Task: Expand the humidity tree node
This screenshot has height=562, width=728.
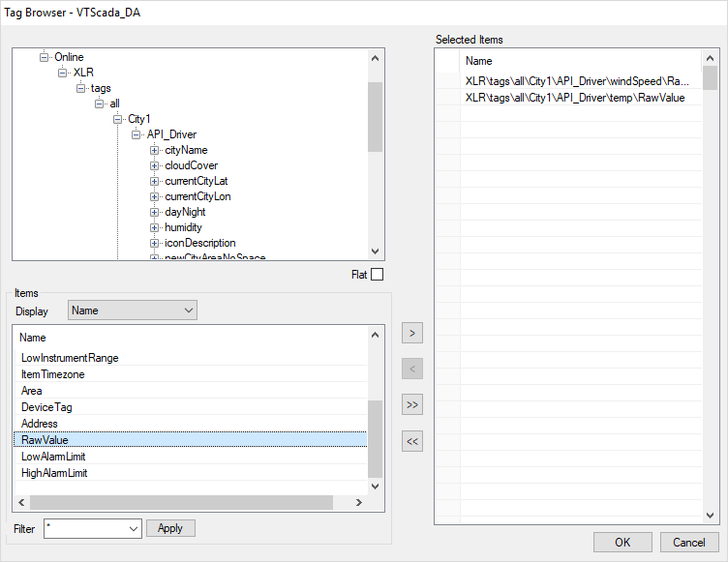Action: [154, 228]
